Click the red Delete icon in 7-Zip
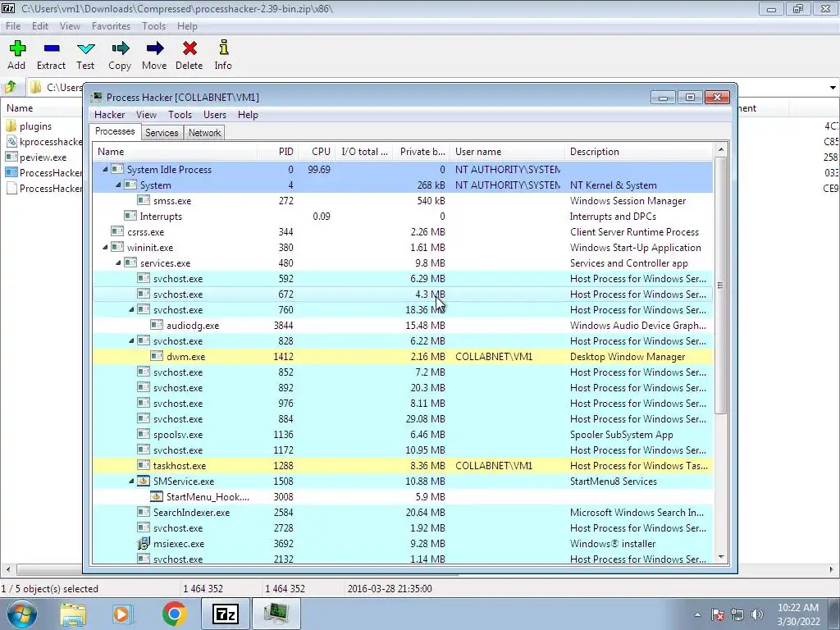 point(189,48)
